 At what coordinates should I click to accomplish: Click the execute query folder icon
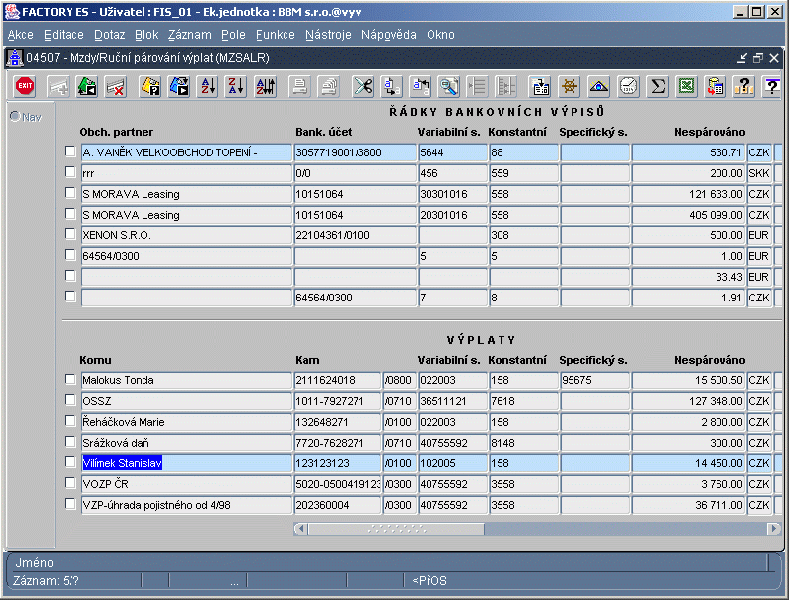pyautogui.click(x=180, y=87)
